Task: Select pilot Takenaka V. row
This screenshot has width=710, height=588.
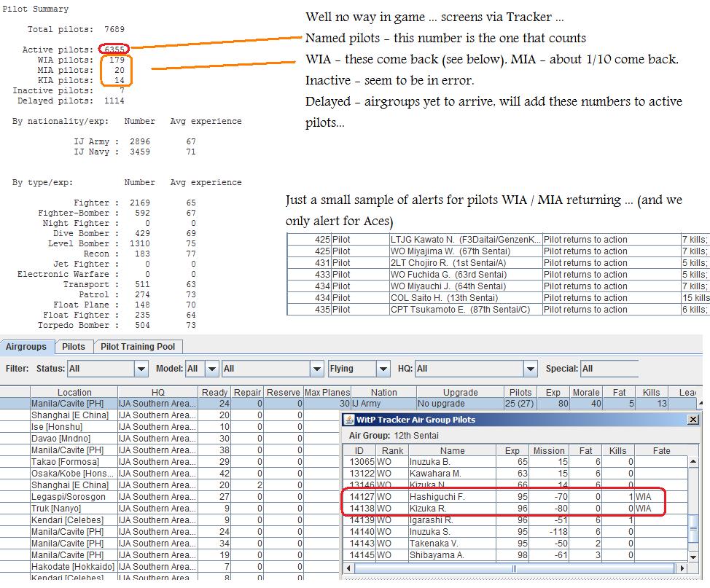Action: click(x=515, y=543)
